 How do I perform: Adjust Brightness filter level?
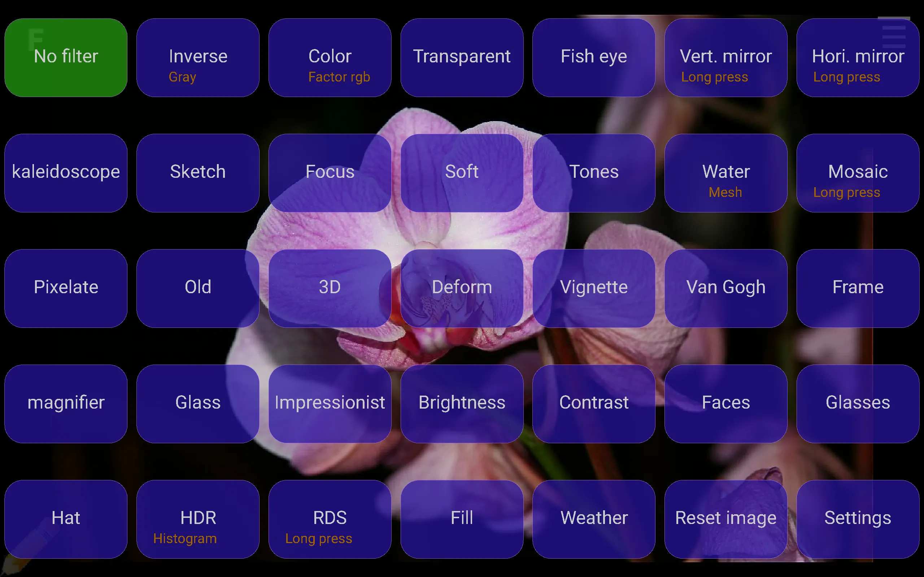tap(462, 401)
